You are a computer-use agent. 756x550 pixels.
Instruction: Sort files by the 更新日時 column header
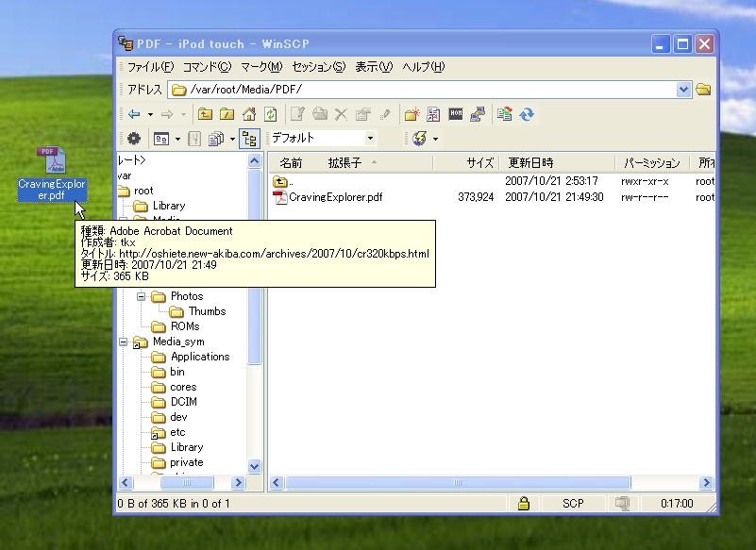(x=557, y=163)
